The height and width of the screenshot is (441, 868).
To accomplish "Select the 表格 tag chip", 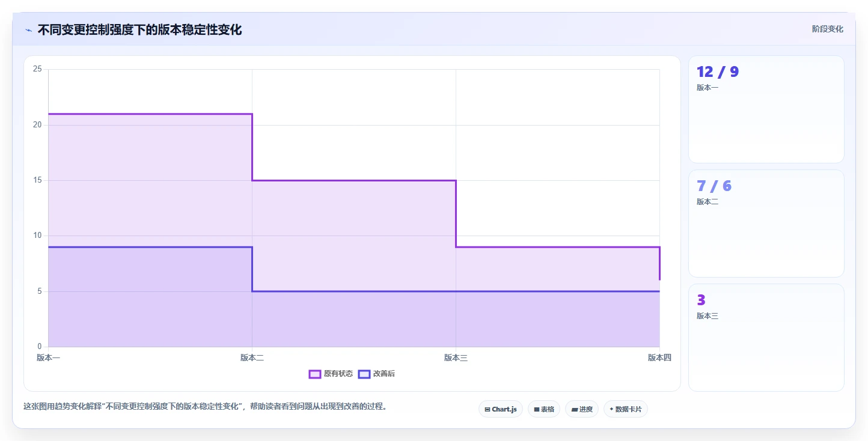I will 544,409.
